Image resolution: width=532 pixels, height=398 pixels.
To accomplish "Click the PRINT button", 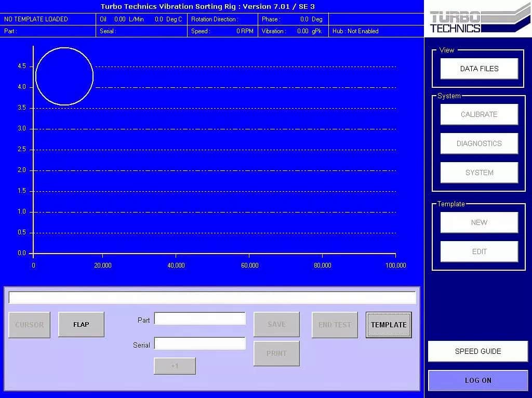I will click(x=276, y=353).
